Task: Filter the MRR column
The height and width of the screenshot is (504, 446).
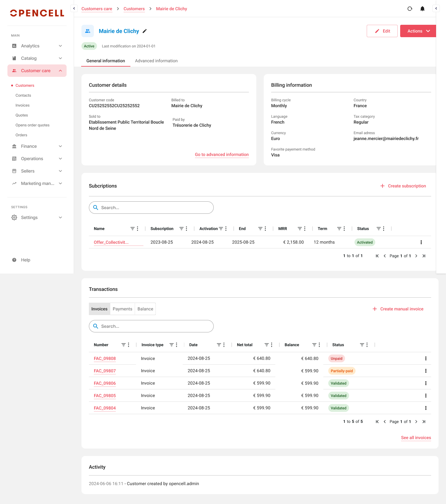Action: pos(300,229)
